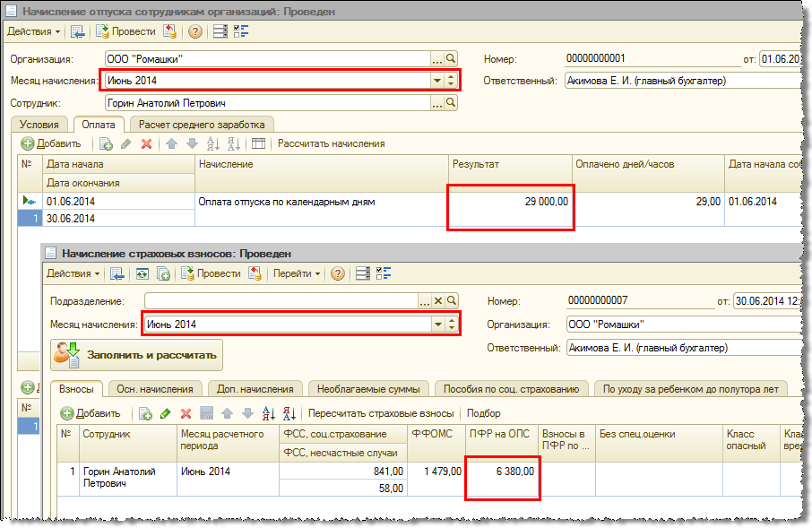
Task: Click edit pencil icon in Оплата toolbar
Action: click(x=125, y=143)
